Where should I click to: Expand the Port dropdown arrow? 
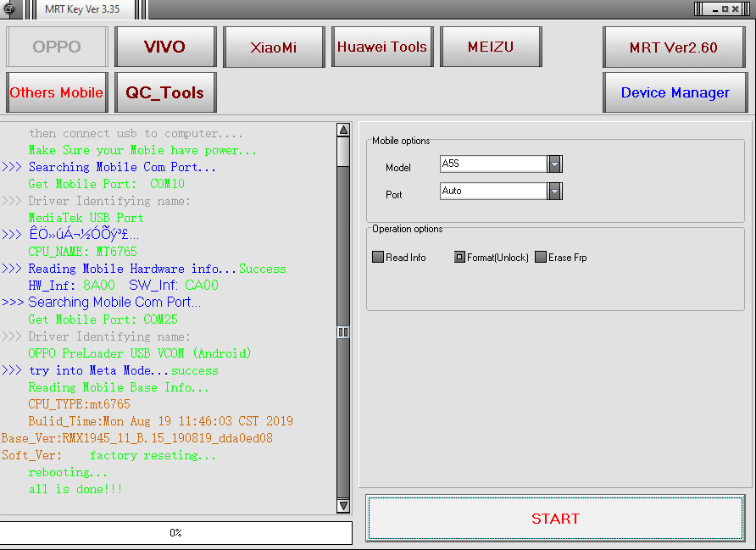[554, 191]
